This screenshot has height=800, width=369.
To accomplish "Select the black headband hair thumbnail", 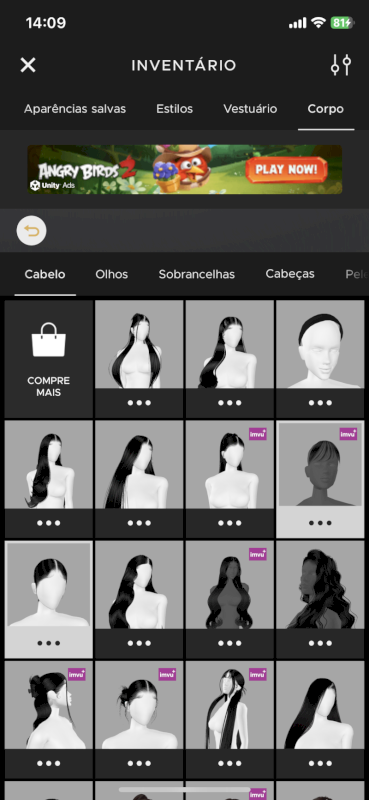I will coord(320,344).
